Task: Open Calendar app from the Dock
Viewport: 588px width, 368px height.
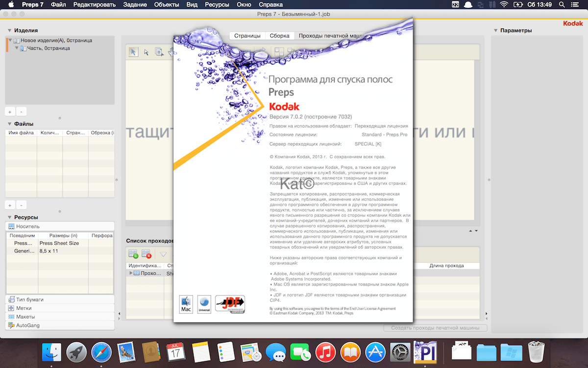Action: click(x=176, y=352)
